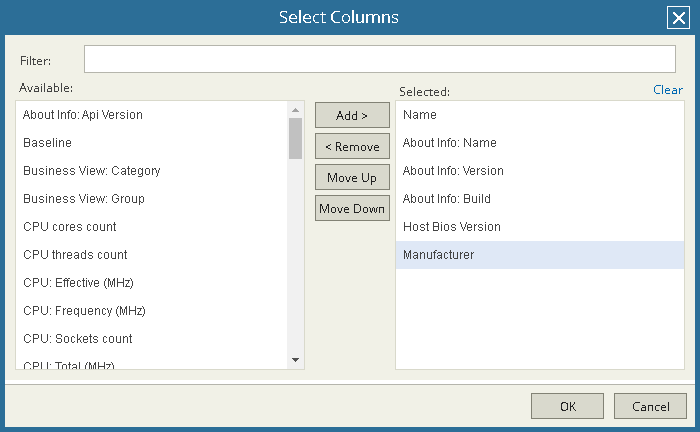
Task: Choose Business View: Category column
Action: (92, 171)
